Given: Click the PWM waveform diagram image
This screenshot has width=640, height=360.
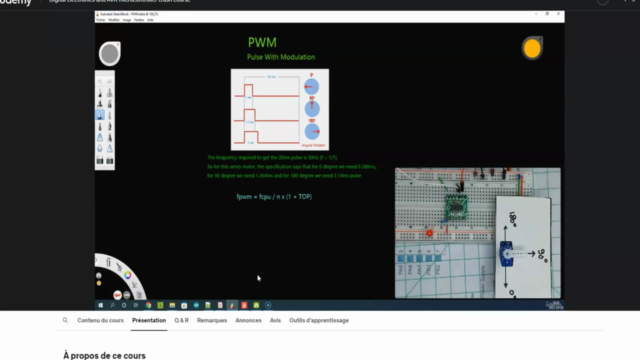Looking at the screenshot, I should pyautogui.click(x=280, y=109).
